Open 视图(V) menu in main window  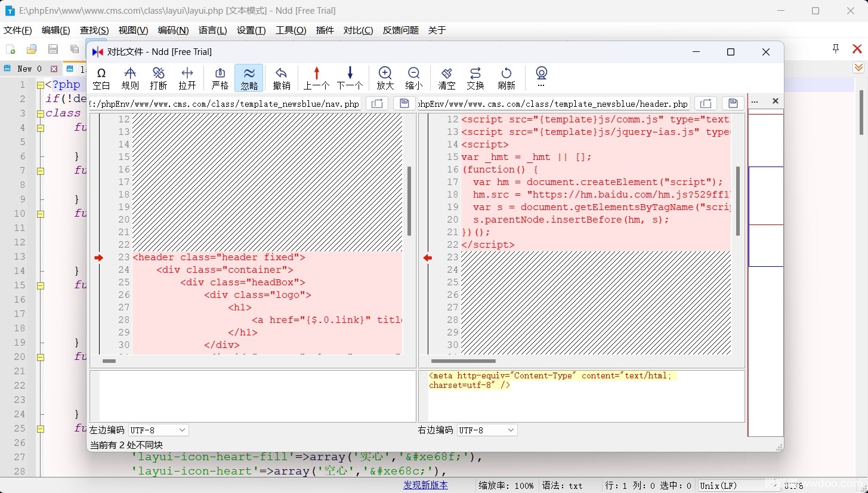[133, 30]
